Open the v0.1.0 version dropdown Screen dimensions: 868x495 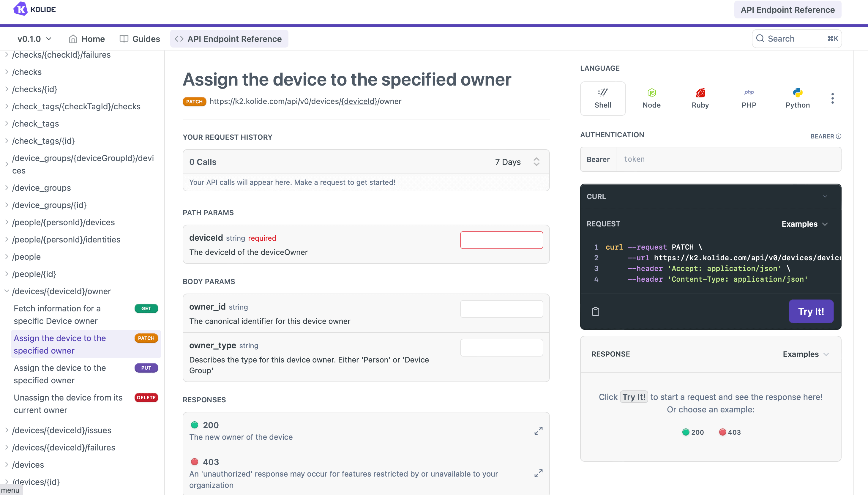pos(34,39)
